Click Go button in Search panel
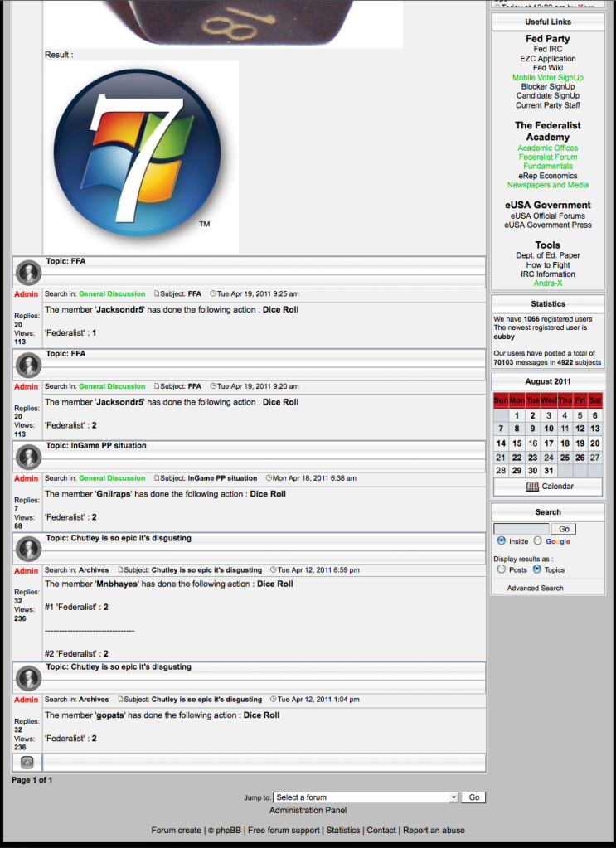This screenshot has width=616, height=848. 564,529
